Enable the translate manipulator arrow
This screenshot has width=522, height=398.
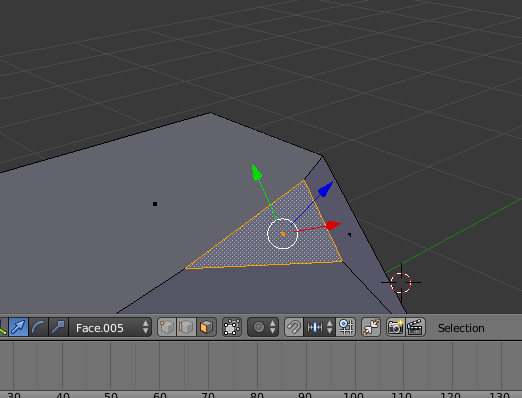tap(19, 327)
